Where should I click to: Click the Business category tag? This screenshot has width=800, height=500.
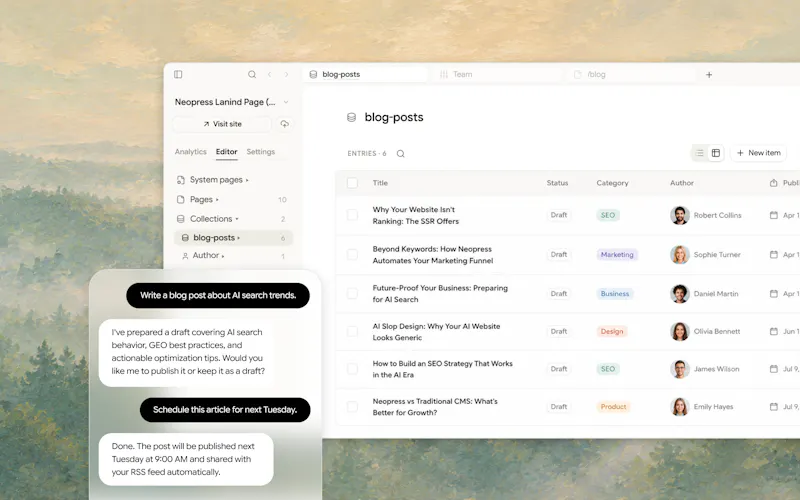(615, 294)
